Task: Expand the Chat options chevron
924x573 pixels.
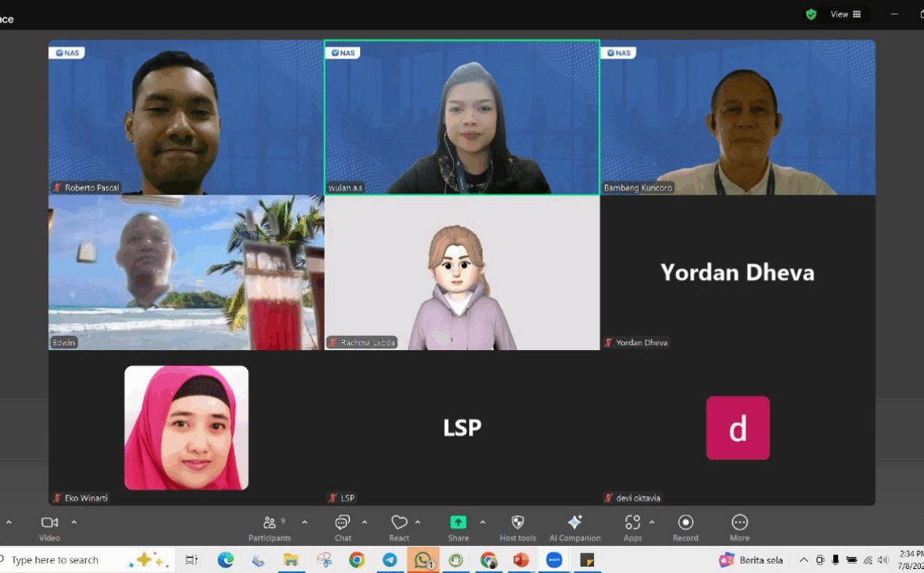Action: 364,522
